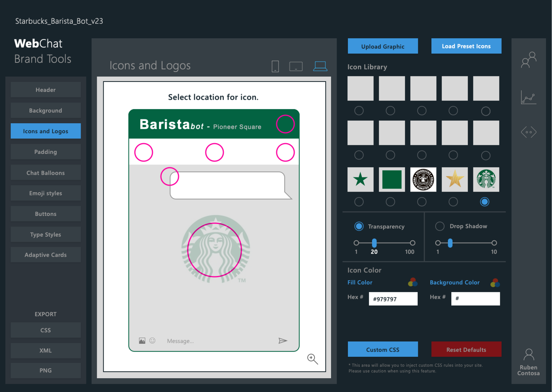Click the Transparency slider handle
Viewport: 552px width, 392px height.
click(374, 243)
